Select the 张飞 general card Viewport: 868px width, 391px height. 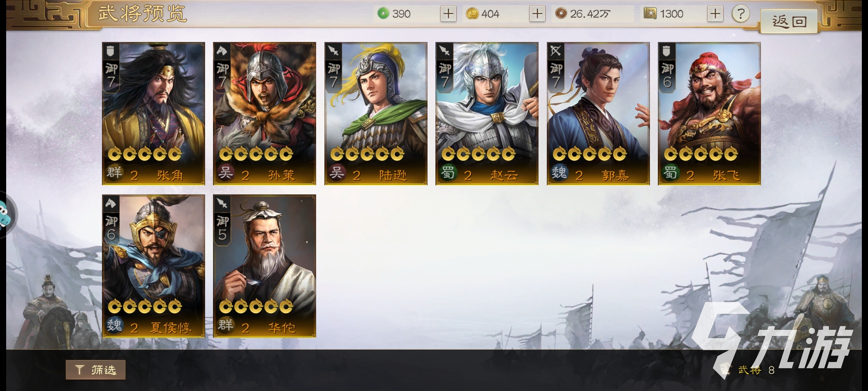709,114
